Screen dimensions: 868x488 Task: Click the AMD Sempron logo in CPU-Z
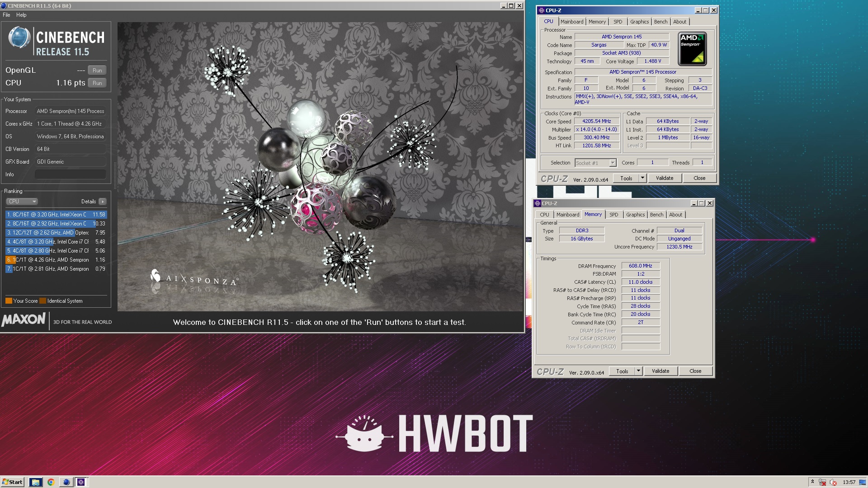692,48
